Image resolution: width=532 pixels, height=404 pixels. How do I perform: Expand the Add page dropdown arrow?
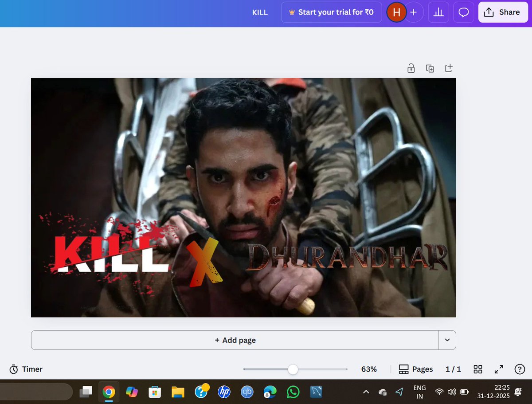447,340
